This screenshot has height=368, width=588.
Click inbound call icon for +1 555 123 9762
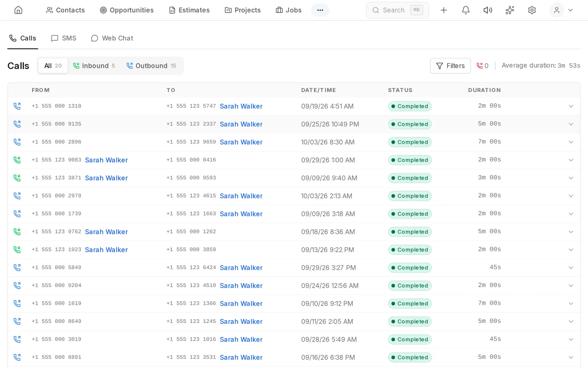[17, 232]
